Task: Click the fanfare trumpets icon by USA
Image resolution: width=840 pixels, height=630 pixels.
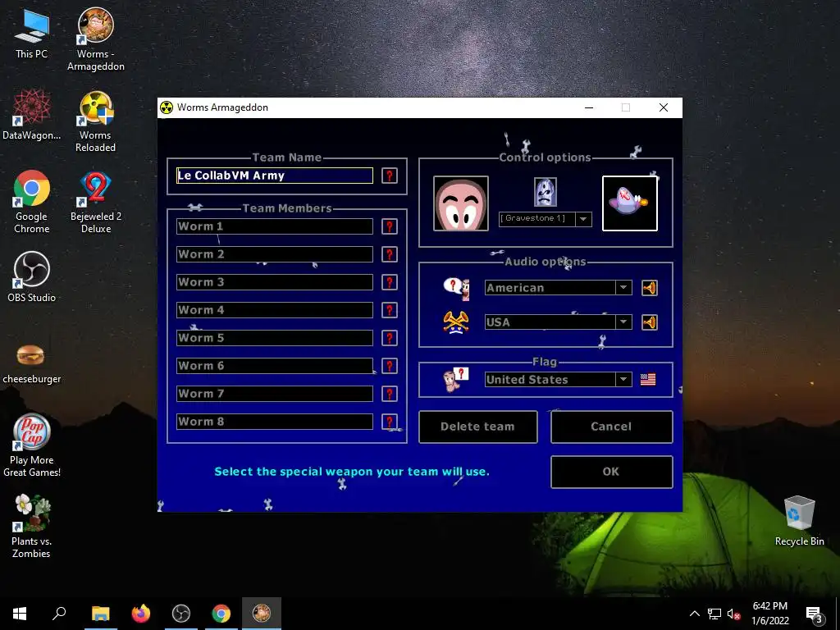Action: coord(456,322)
